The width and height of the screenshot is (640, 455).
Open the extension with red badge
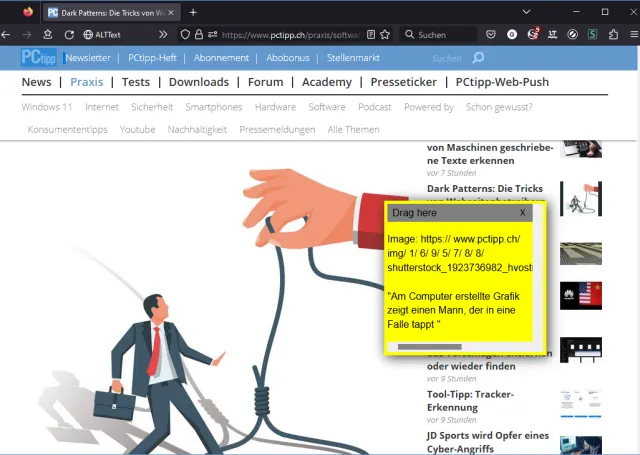point(533,34)
